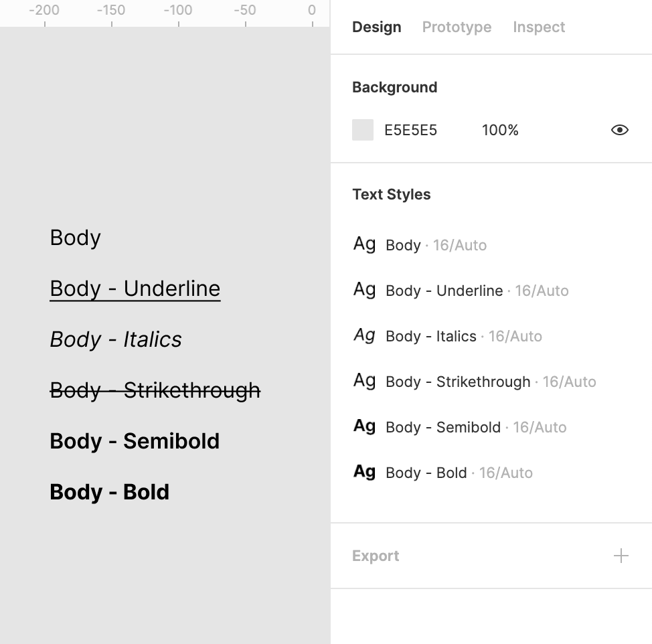
Task: Click the background color swatch
Action: (363, 130)
